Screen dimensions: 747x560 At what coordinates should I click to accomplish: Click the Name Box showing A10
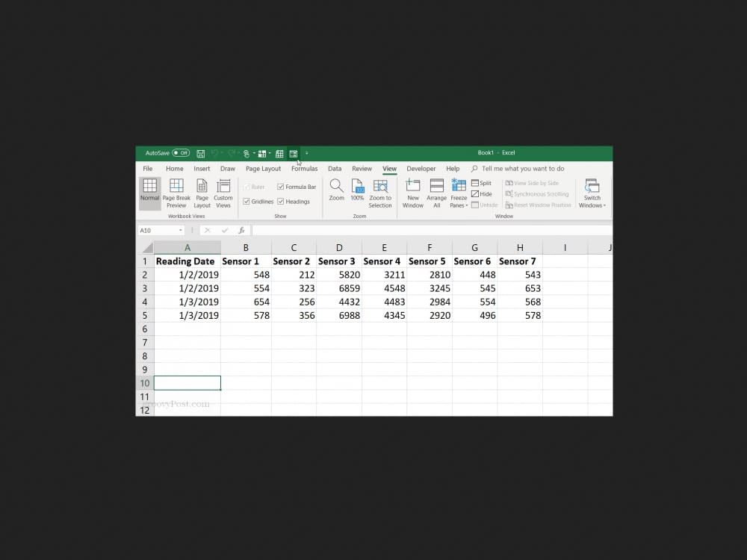click(x=157, y=231)
